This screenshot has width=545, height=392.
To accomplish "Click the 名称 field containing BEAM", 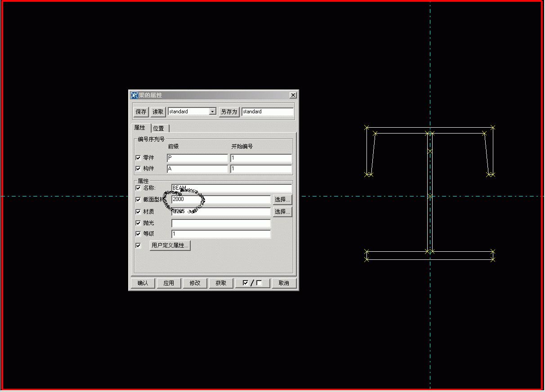I will click(232, 188).
